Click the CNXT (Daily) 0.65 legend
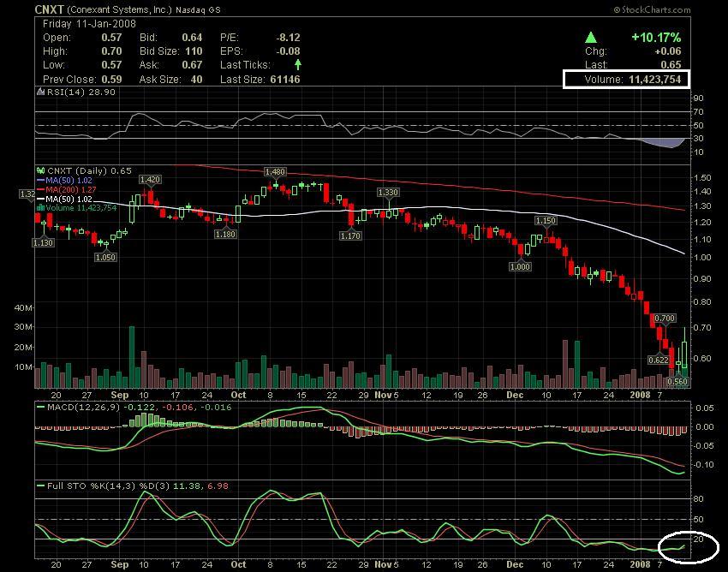Image resolution: width=728 pixels, height=572 pixels. point(89,171)
